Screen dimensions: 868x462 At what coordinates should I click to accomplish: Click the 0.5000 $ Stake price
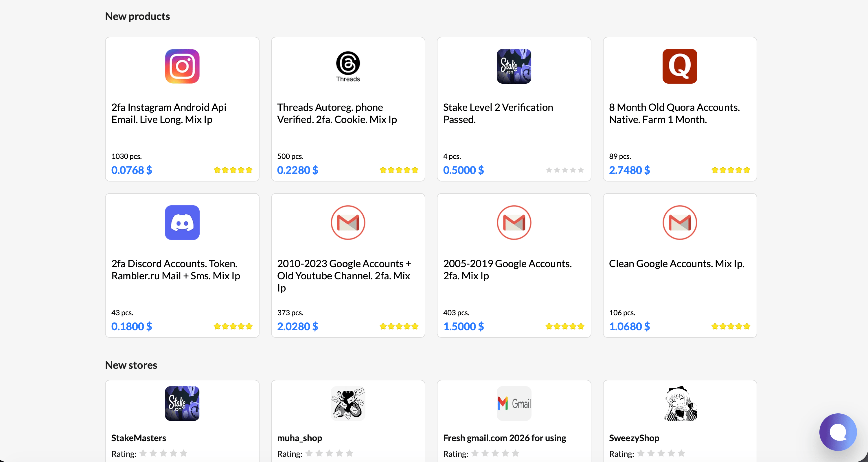tap(463, 170)
